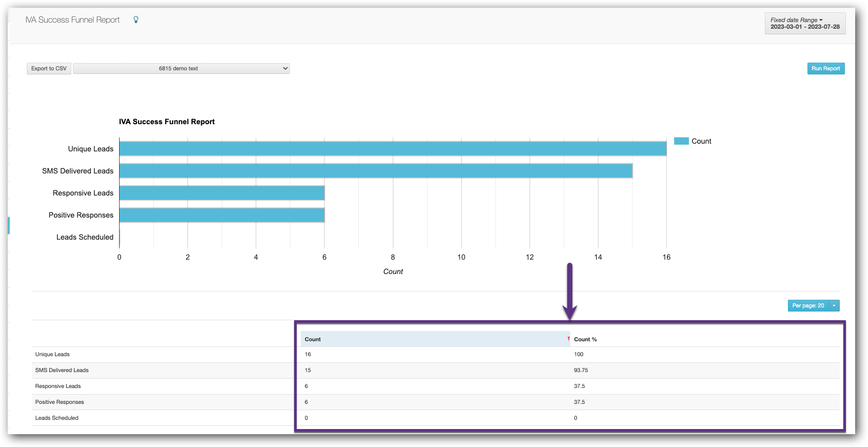Sort by the Count column header
This screenshot has width=868, height=447.
pos(435,339)
